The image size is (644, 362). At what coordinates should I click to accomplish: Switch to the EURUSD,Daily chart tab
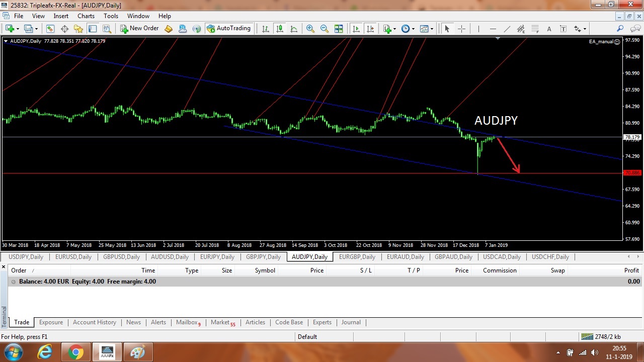click(x=73, y=257)
